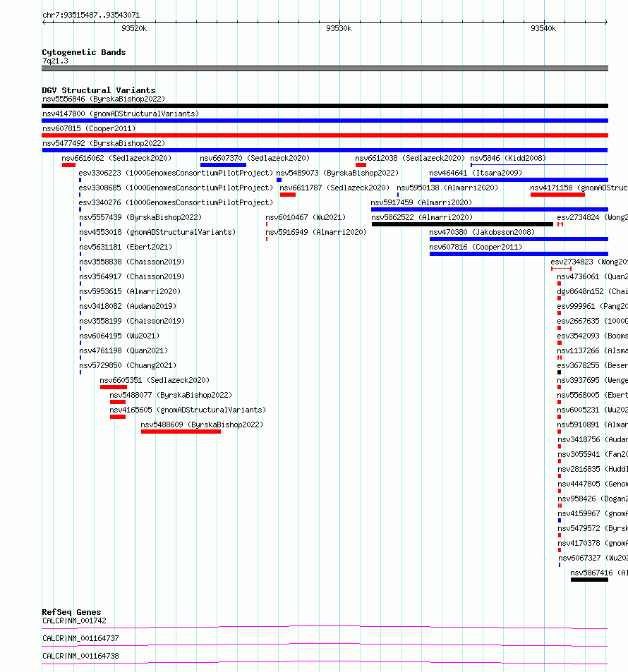The width and height of the screenshot is (628, 672).
Task: Click the nsv5631181 Ebert2021 label
Action: [126, 247]
